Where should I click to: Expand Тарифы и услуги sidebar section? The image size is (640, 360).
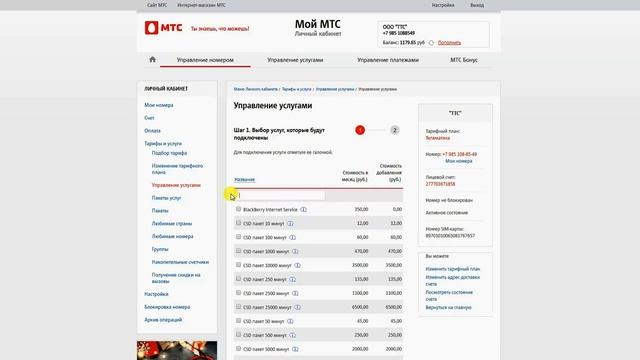tap(163, 144)
